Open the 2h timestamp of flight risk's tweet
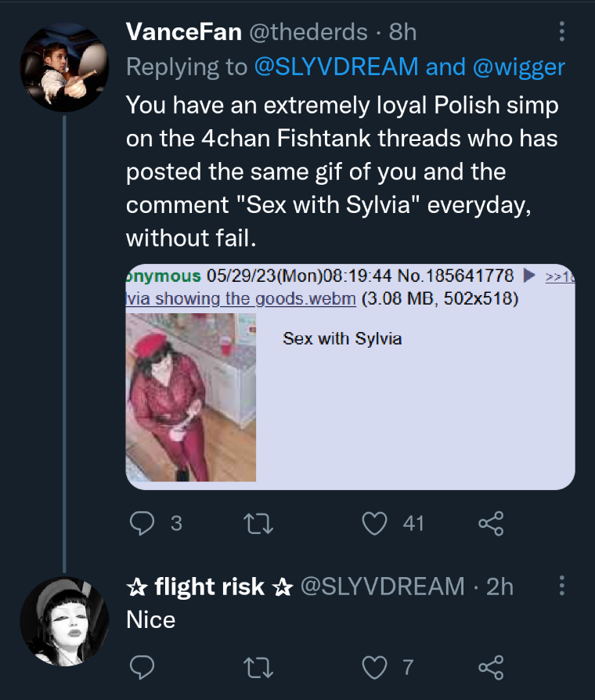 (x=499, y=586)
